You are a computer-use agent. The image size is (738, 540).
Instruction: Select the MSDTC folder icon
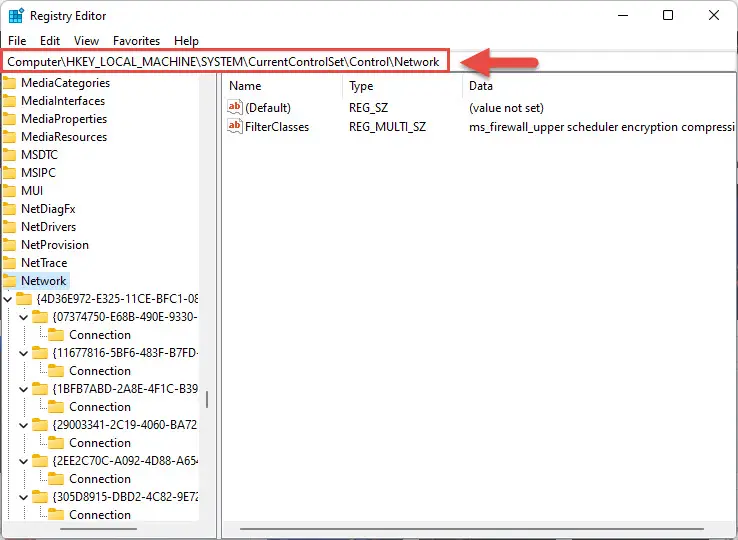[9, 155]
